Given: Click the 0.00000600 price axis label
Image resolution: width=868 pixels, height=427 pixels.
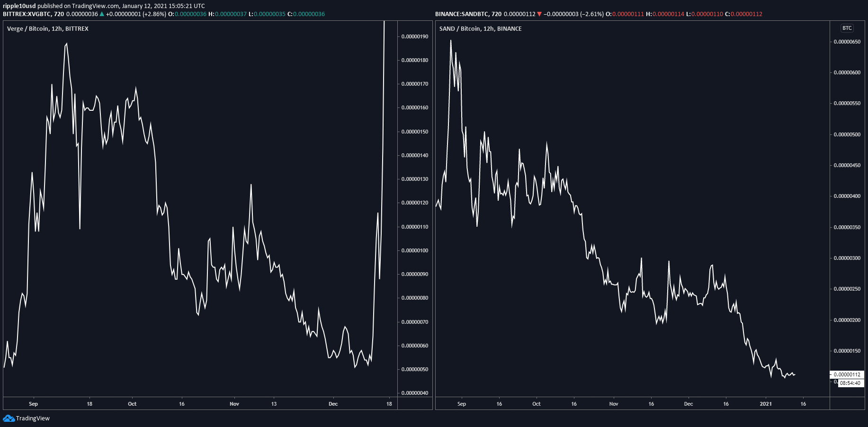Looking at the screenshot, I should [847, 72].
